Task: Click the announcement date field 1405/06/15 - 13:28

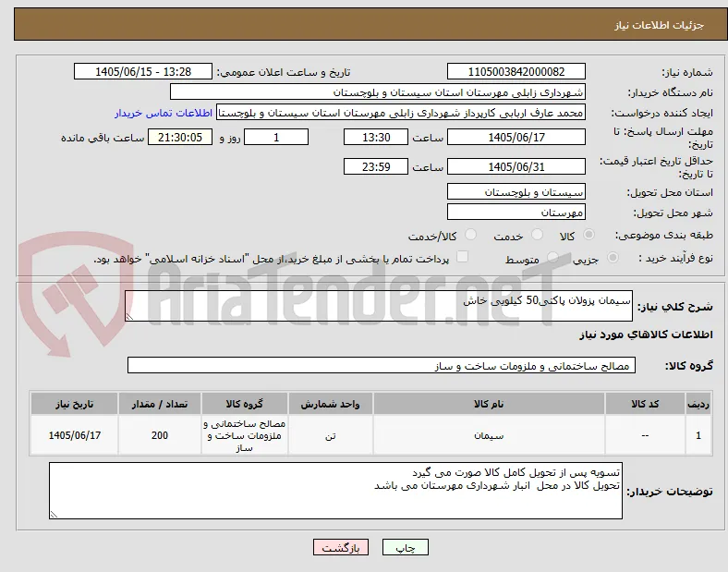Action: pos(143,71)
